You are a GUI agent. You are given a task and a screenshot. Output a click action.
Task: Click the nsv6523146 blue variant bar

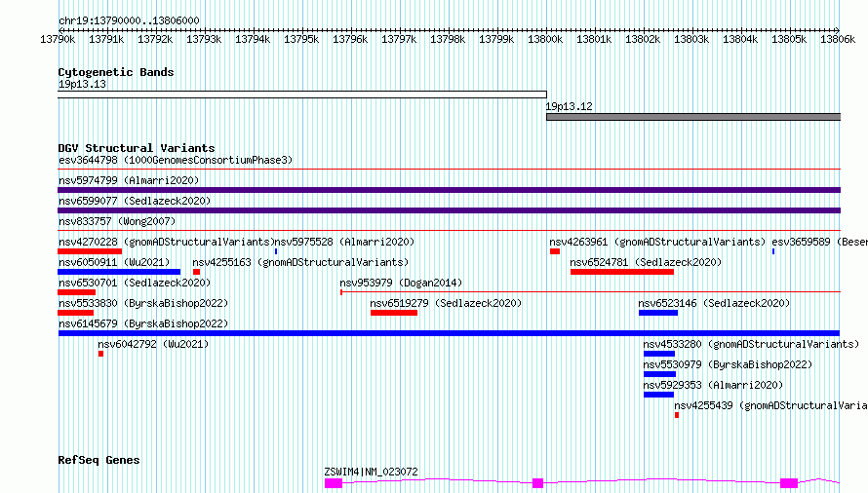[x=658, y=313]
